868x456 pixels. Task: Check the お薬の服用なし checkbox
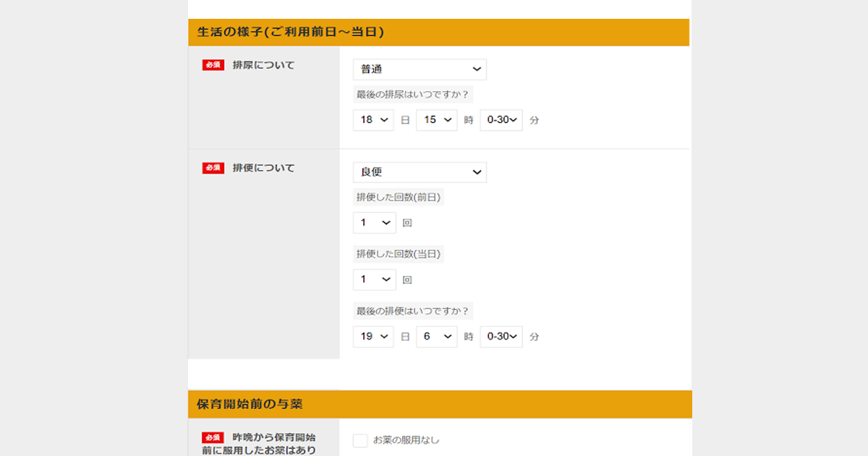point(360,440)
